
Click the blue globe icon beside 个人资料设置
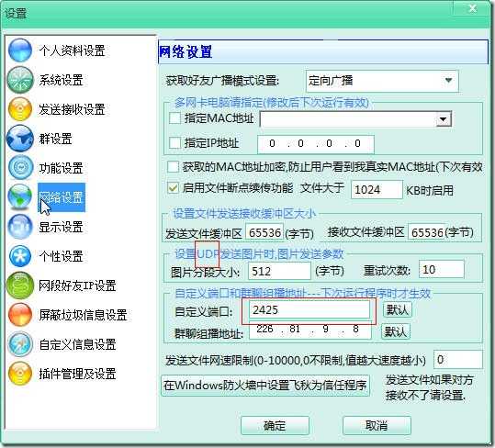click(20, 50)
